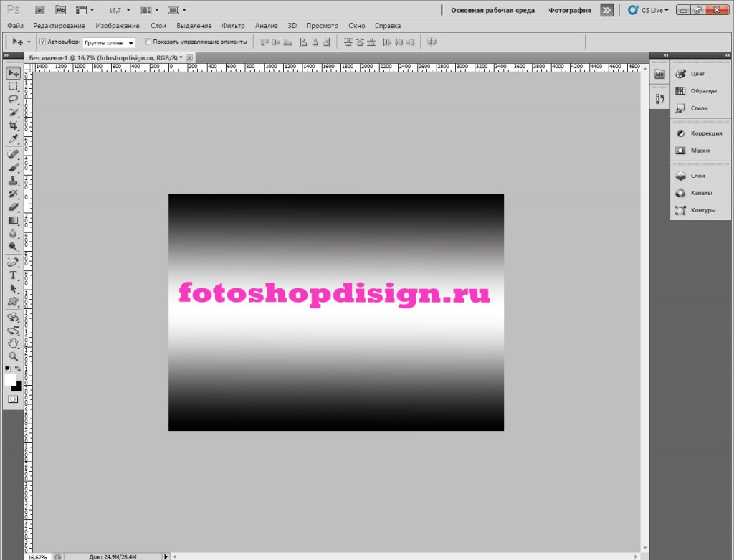Select the Dodge tool

pos(13,247)
